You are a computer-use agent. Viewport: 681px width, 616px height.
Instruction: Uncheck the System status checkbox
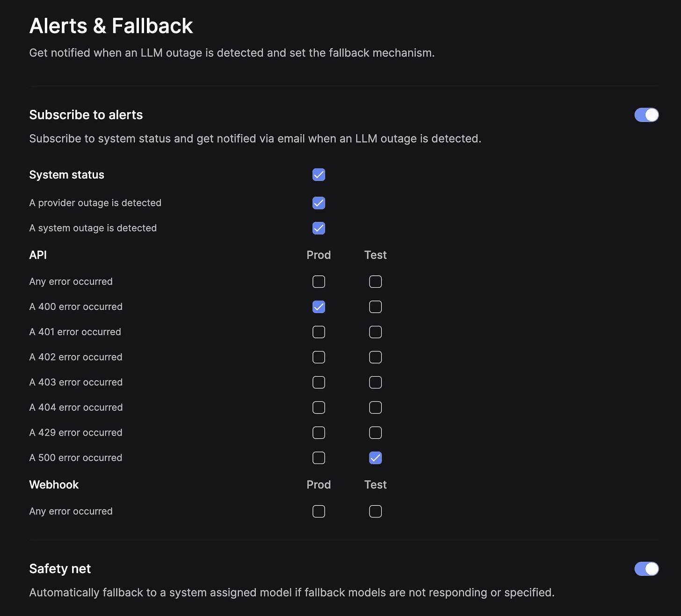coord(319,175)
